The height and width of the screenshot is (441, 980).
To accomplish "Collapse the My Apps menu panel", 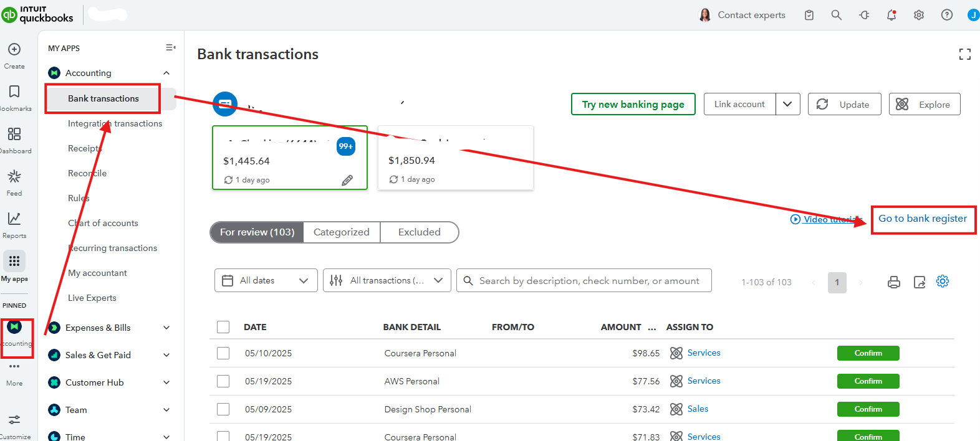I will 170,47.
